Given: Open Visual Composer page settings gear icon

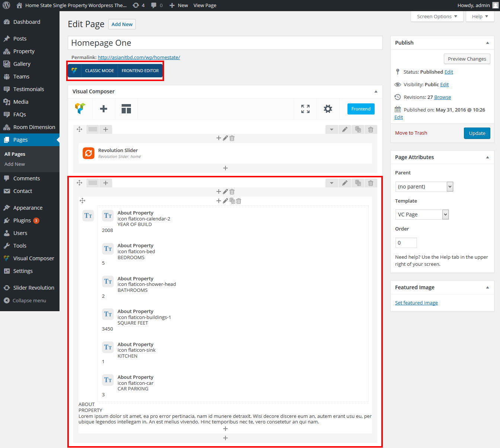Looking at the screenshot, I should tap(328, 109).
